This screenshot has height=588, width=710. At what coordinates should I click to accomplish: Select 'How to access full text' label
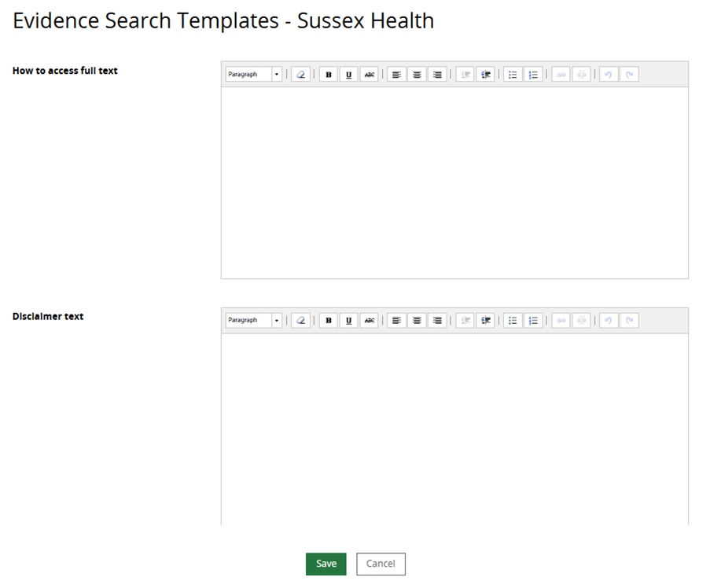coord(64,71)
